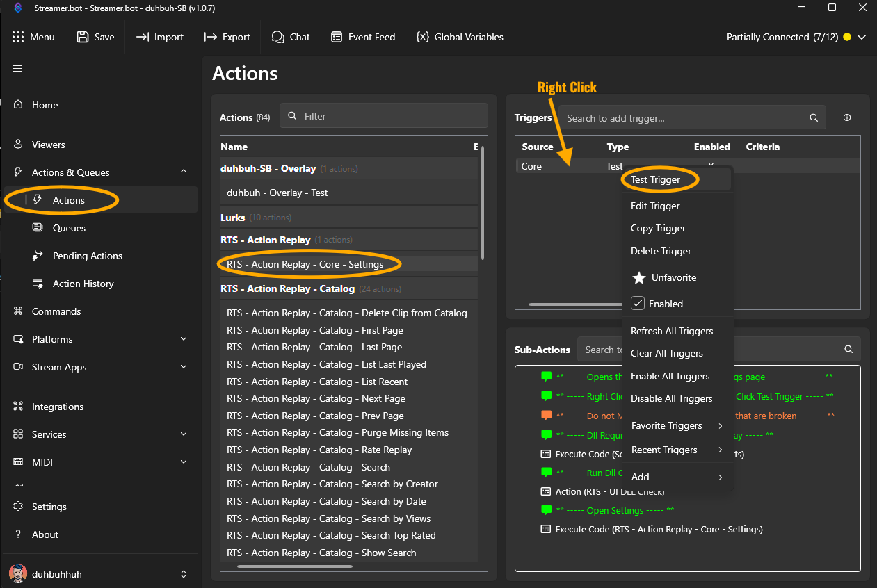Click the Source column header in Triggers
The width and height of the screenshot is (877, 588).
click(538, 147)
